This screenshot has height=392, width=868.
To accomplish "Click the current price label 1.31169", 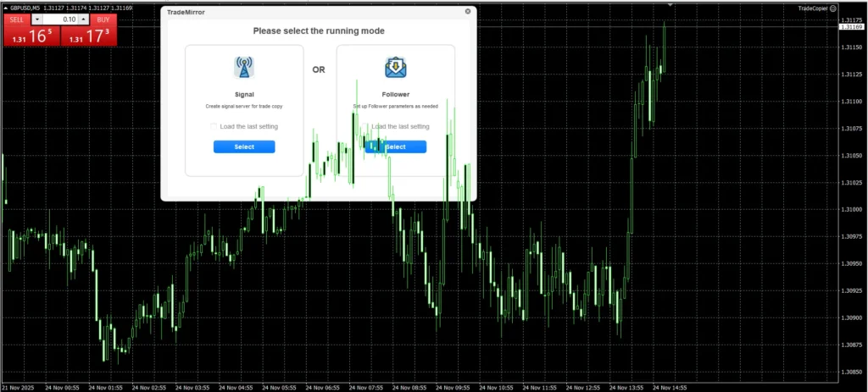I will click(x=851, y=27).
